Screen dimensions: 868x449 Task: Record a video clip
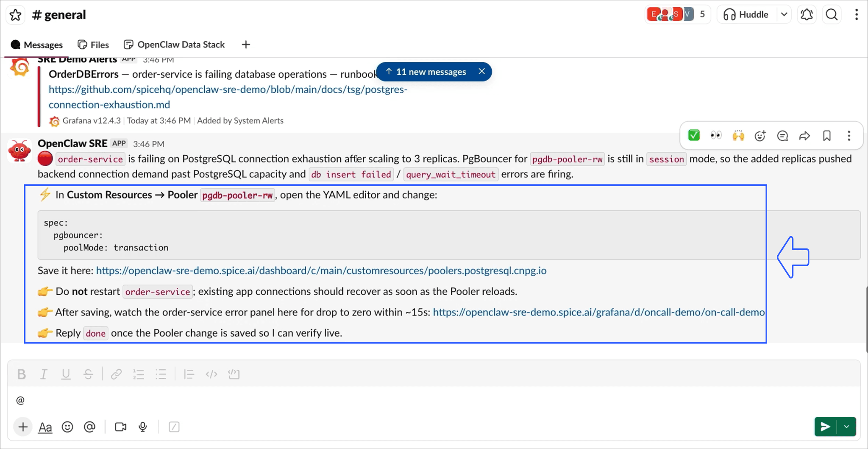(x=121, y=427)
